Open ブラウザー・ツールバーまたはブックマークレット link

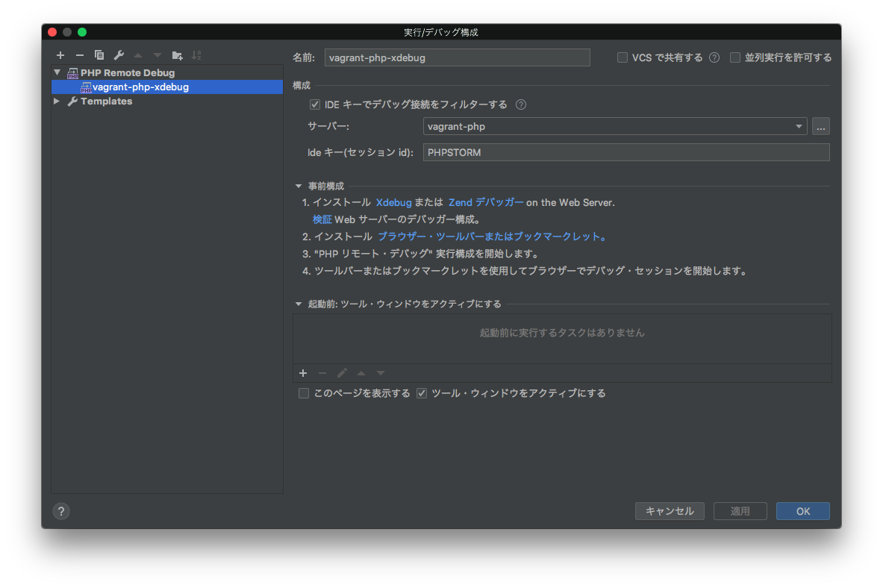(492, 237)
